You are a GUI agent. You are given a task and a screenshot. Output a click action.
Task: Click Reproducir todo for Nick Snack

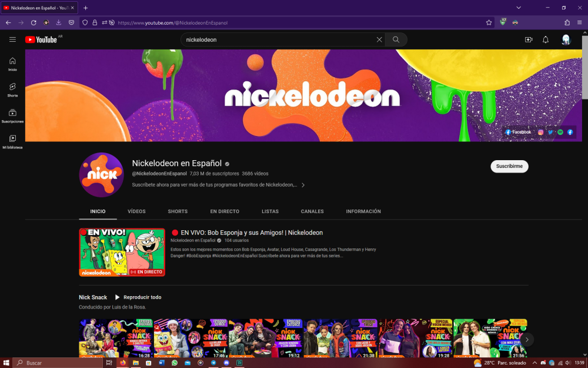click(138, 297)
